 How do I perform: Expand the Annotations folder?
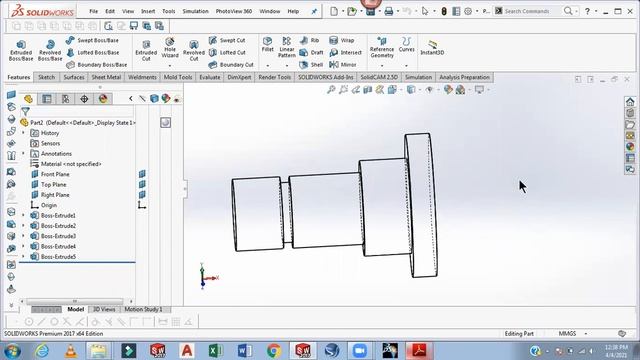pos(23,153)
